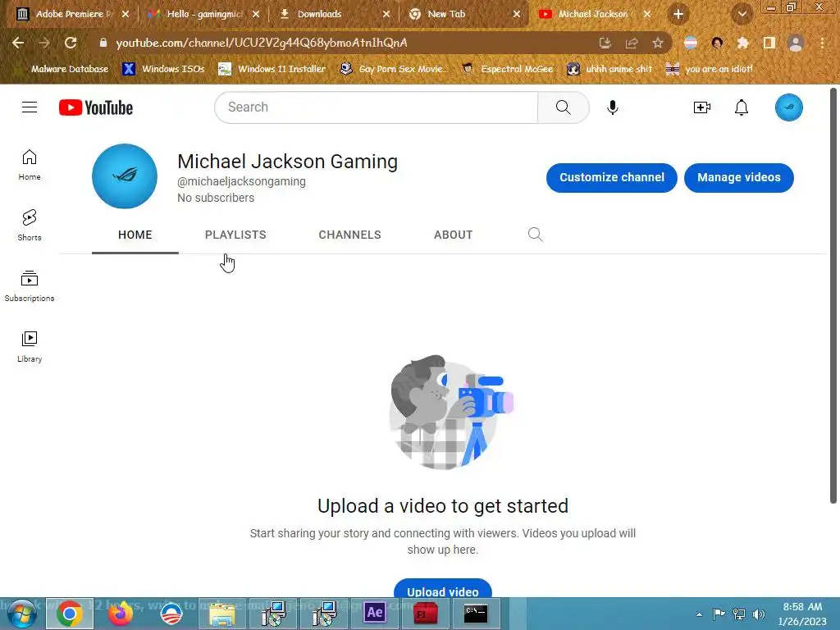This screenshot has width=840, height=630.
Task: Click the share page icon in address bar
Action: (632, 43)
